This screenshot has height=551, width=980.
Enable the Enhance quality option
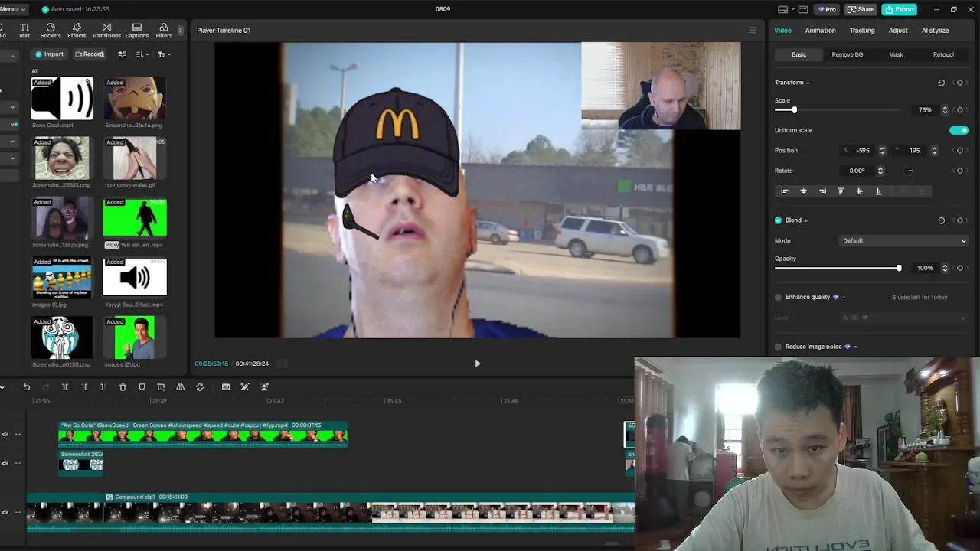(778, 297)
